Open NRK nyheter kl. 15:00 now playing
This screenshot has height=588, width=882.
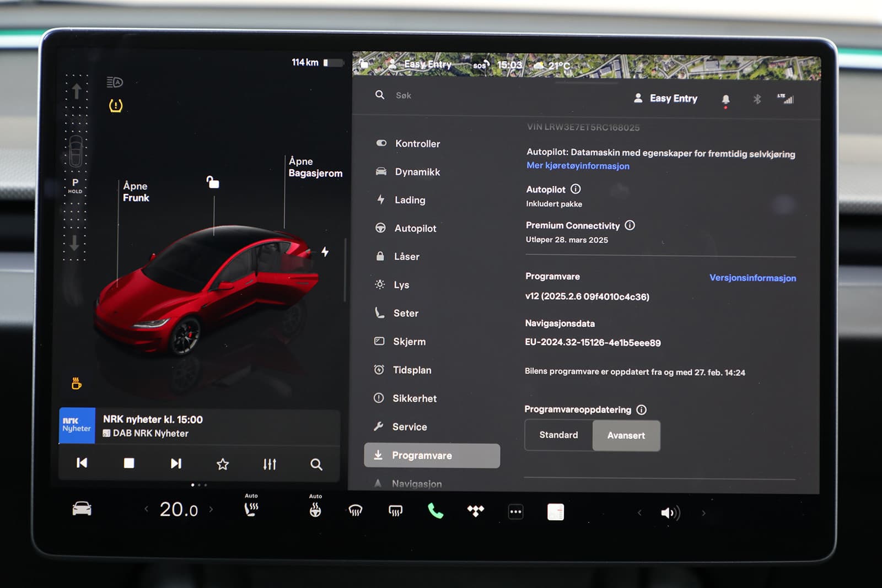coord(153,419)
